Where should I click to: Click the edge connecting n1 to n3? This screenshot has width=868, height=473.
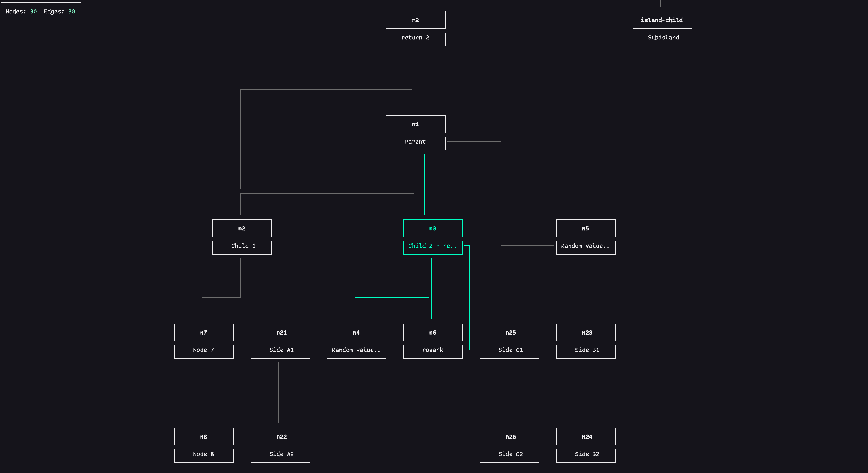pyautogui.click(x=424, y=185)
